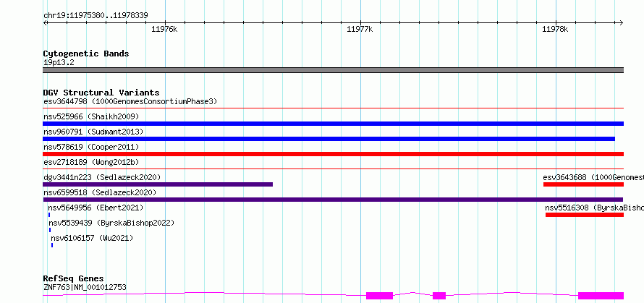
Task: Open ZNF763|NM_001012753 gene label
Action: tap(85, 287)
